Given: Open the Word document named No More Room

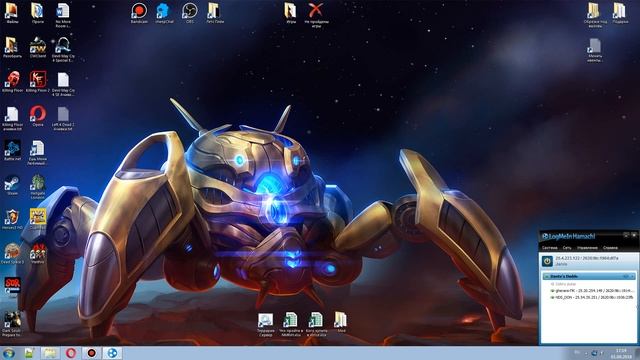Looking at the screenshot, I should coord(63,15).
